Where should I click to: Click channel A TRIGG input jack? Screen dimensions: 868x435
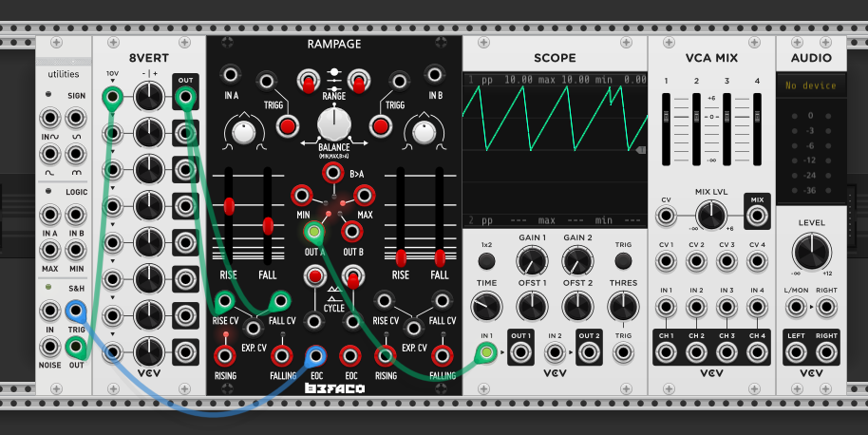[266, 82]
